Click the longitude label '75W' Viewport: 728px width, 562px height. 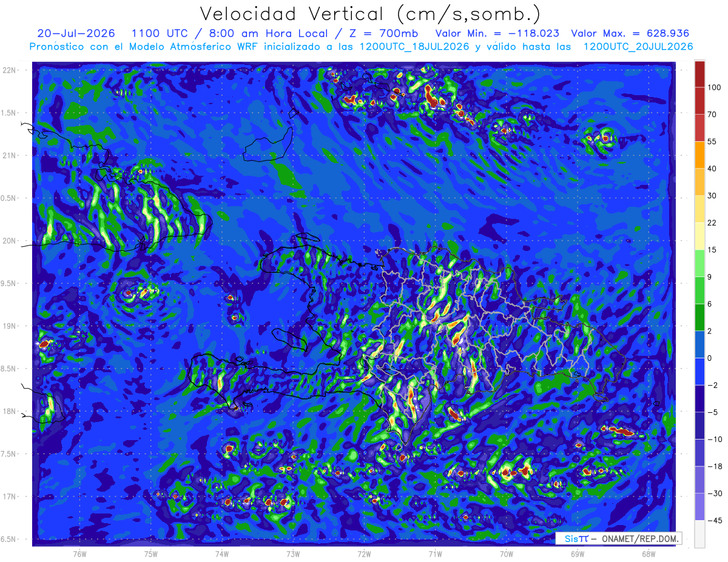[x=151, y=553]
